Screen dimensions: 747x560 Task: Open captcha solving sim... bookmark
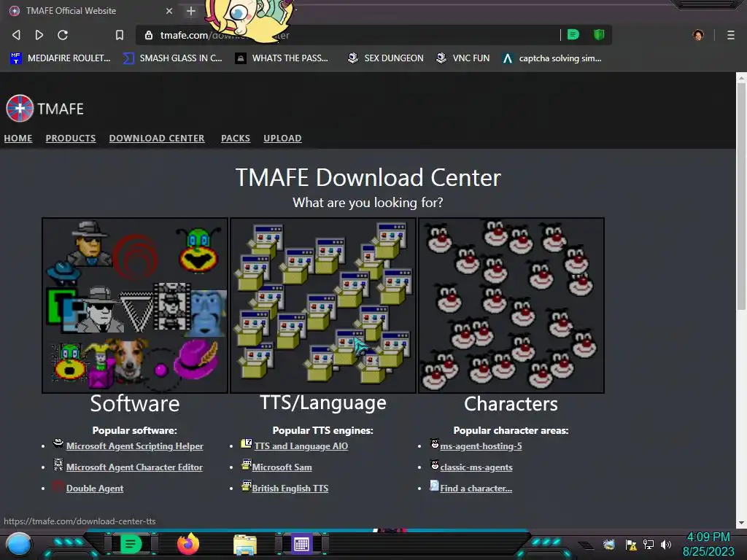pos(551,58)
